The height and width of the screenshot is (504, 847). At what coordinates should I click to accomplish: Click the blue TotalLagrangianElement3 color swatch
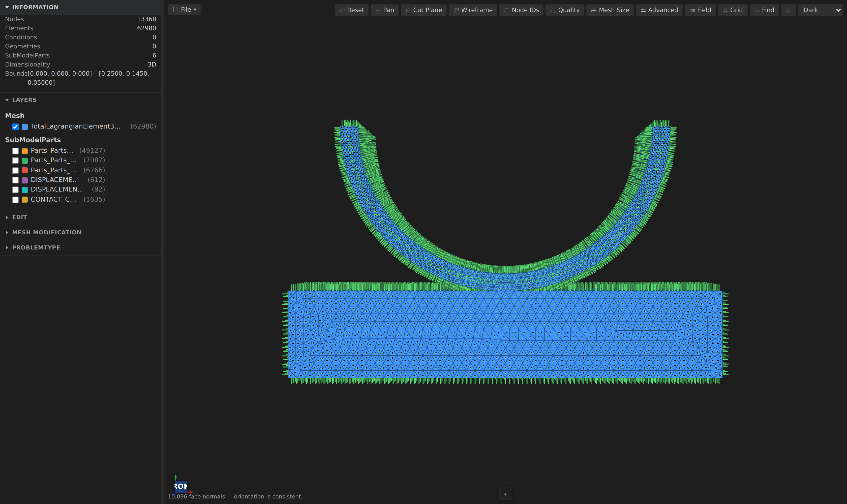click(x=25, y=127)
